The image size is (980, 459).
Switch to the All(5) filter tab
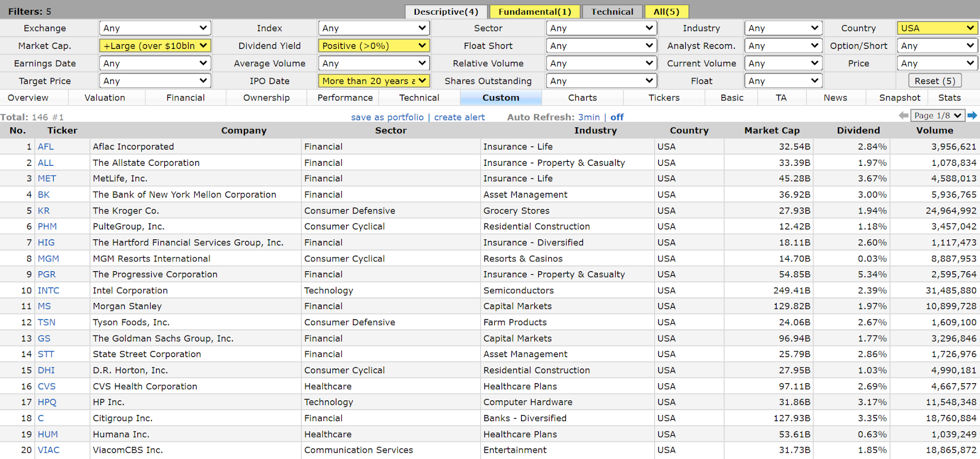[x=666, y=12]
